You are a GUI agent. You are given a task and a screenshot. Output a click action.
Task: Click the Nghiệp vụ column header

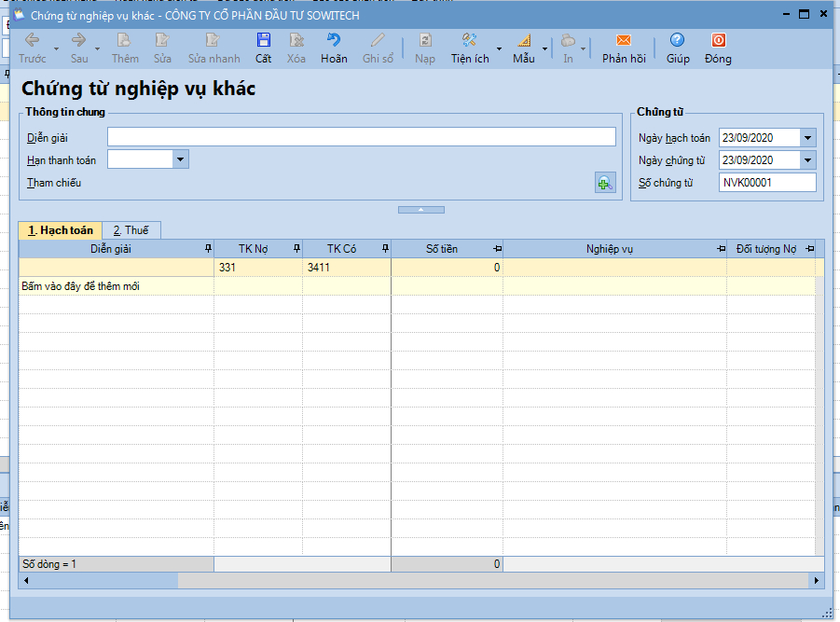609,249
